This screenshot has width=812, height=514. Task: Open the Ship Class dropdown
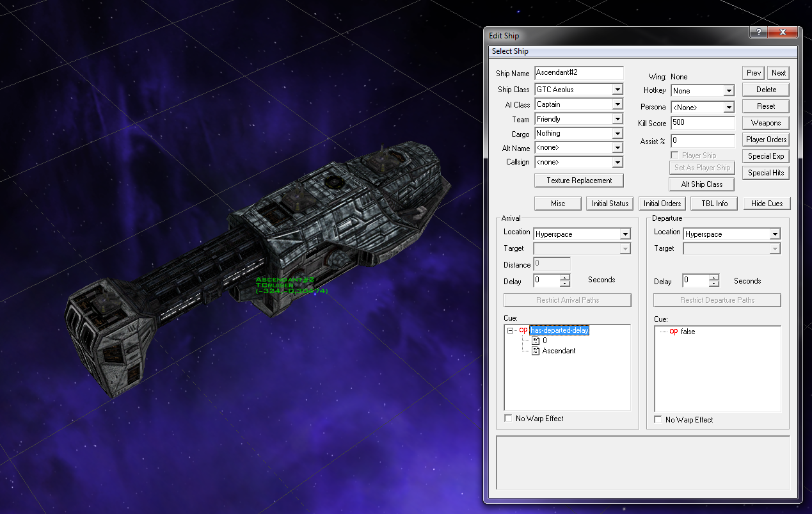617,90
